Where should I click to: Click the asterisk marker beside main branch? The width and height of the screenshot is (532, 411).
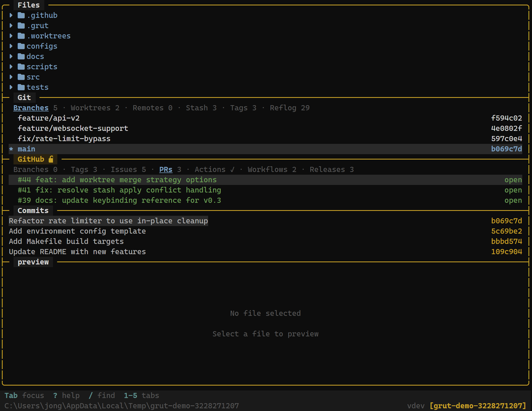[11, 149]
